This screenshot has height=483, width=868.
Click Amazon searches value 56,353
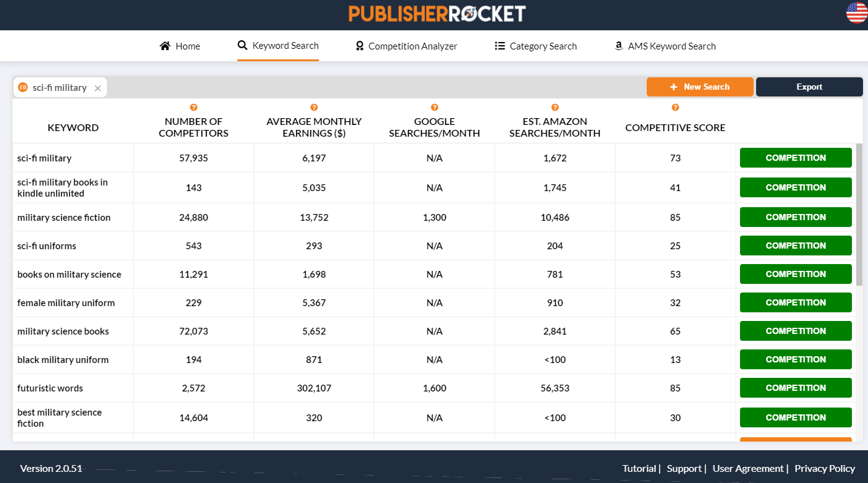(555, 388)
